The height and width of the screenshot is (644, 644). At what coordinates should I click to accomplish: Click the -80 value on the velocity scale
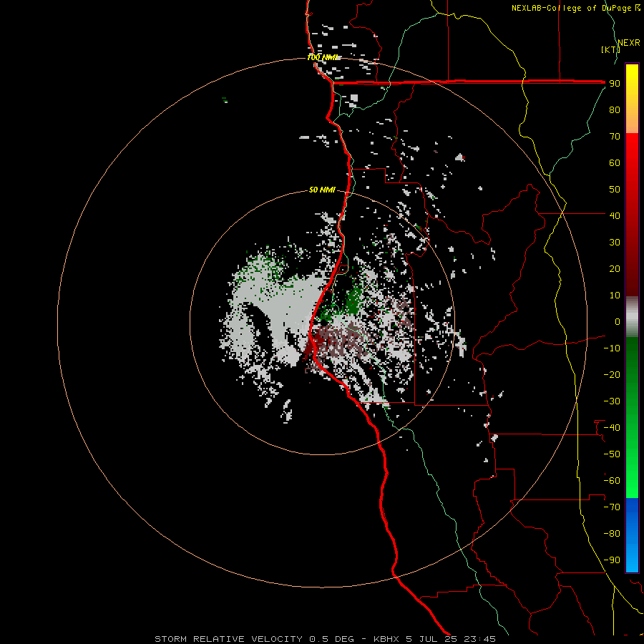pyautogui.click(x=612, y=534)
